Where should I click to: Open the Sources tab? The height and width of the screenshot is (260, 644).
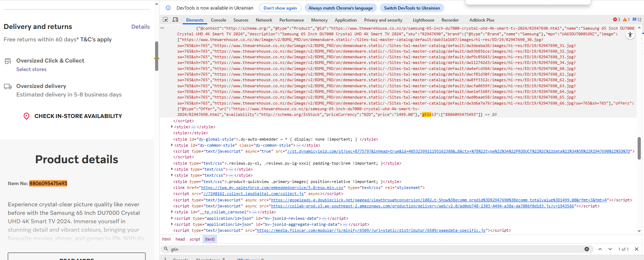tap(241, 20)
